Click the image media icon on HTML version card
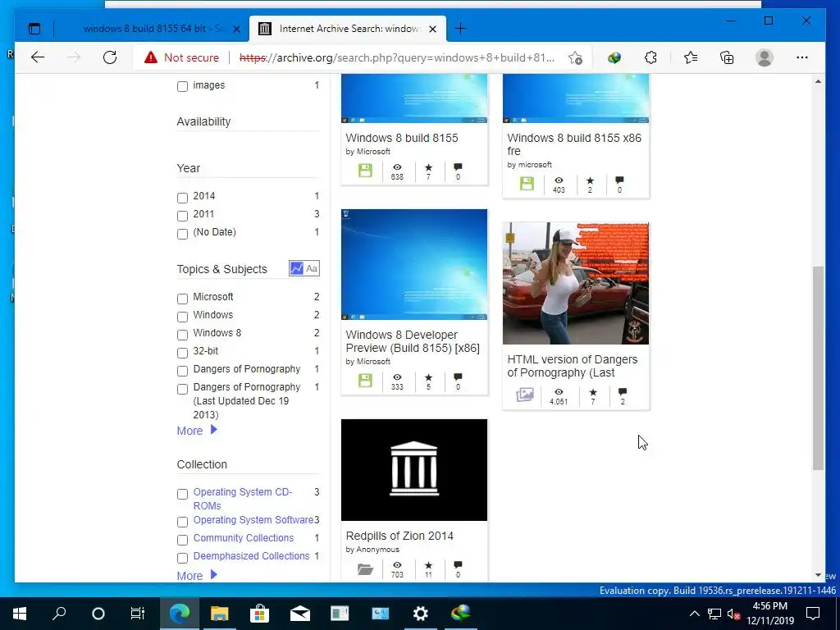 [525, 395]
